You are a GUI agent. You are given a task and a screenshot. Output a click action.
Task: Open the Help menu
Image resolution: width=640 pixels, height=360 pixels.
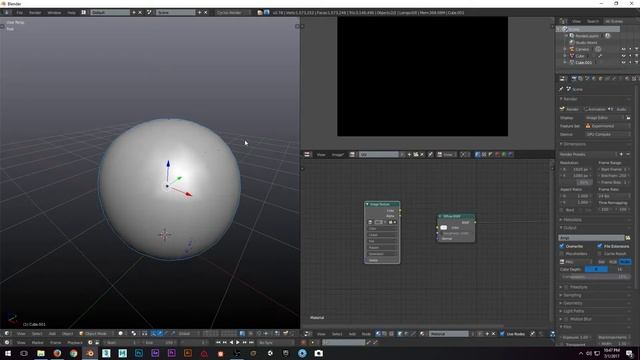(x=71, y=13)
